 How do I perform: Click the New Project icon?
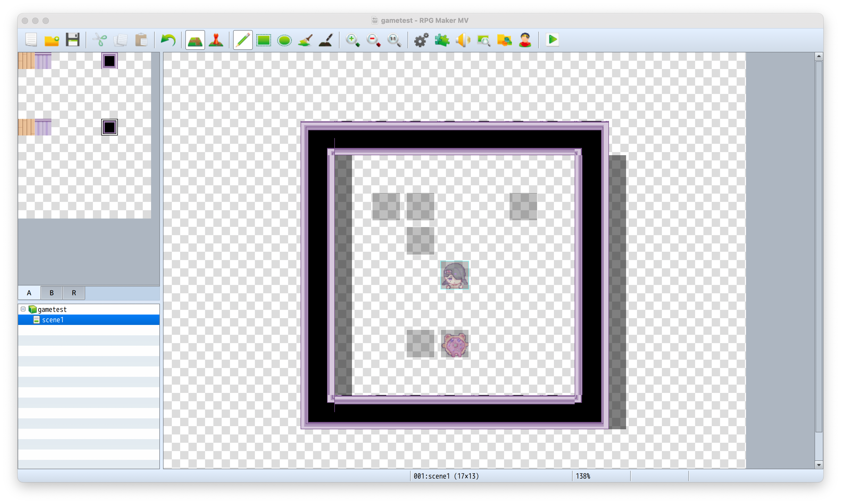tap(31, 40)
